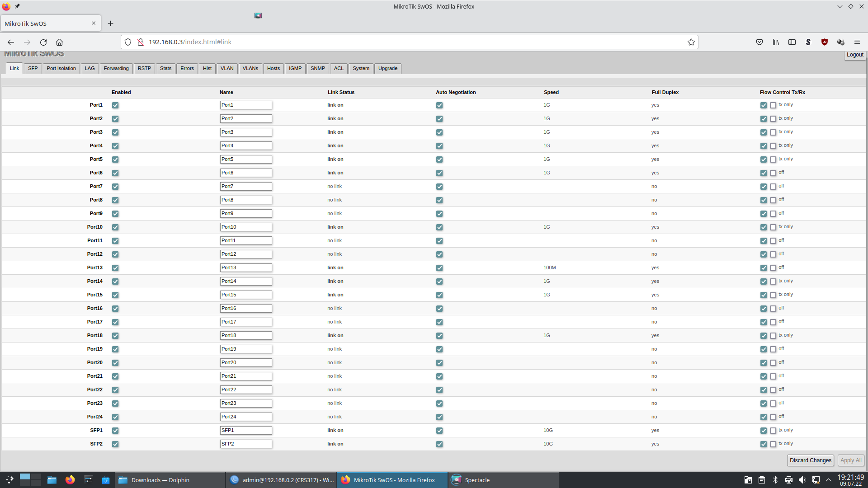Viewport: 868px width, 488px height.
Task: Enable Rx flow control on SFP1
Action: click(773, 431)
